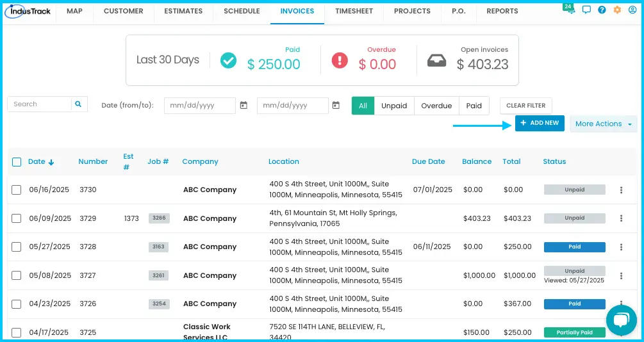Open the notifications bell with 24 badge

pyautogui.click(x=570, y=10)
